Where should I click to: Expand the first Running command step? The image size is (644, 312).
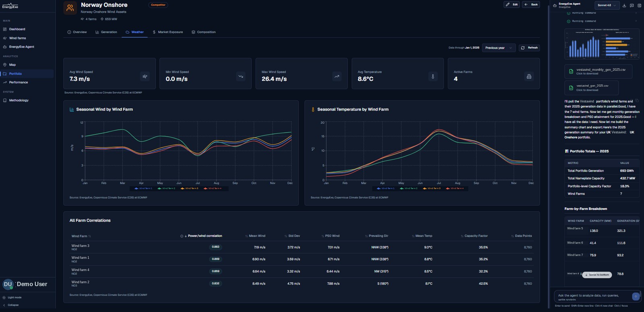click(x=602, y=13)
